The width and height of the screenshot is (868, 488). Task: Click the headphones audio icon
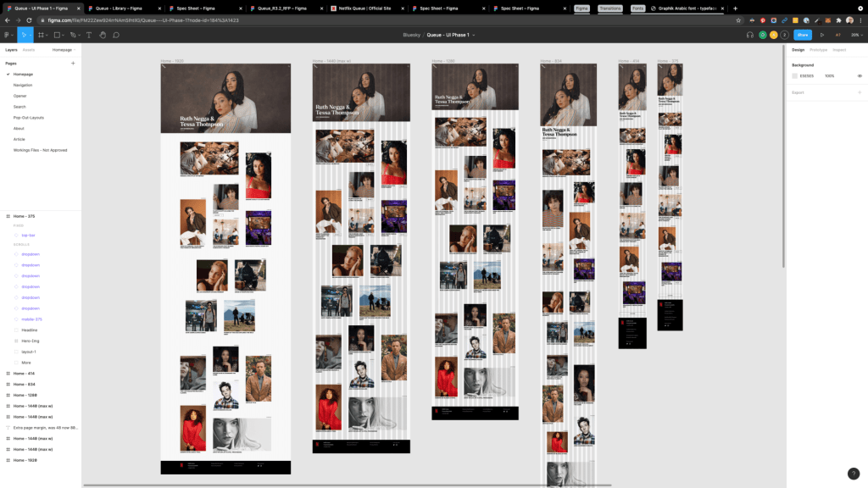(750, 35)
